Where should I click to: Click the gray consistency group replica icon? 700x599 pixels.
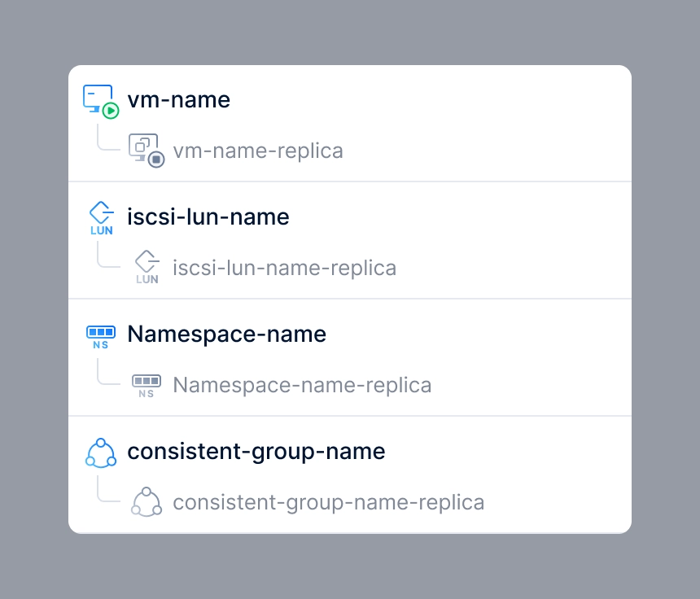(x=147, y=502)
